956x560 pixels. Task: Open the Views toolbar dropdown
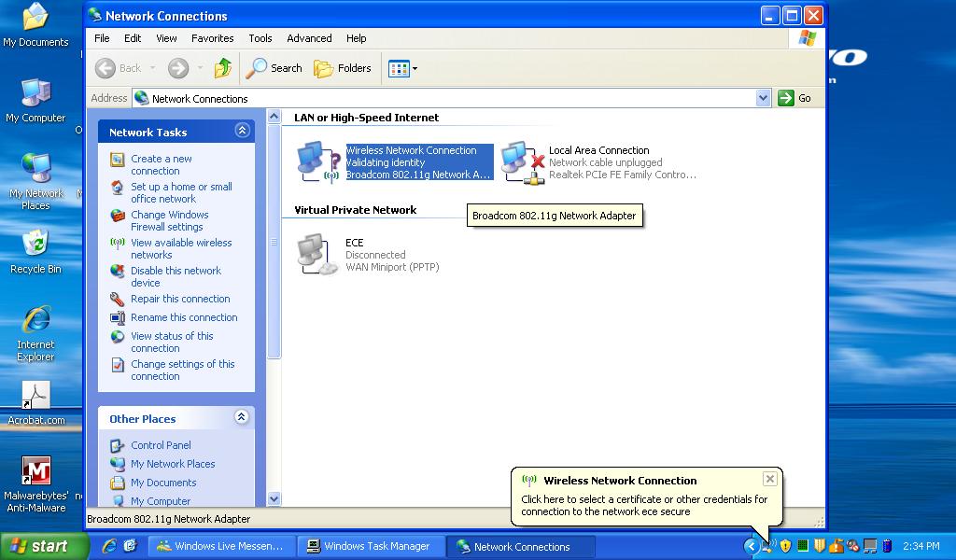pos(402,68)
